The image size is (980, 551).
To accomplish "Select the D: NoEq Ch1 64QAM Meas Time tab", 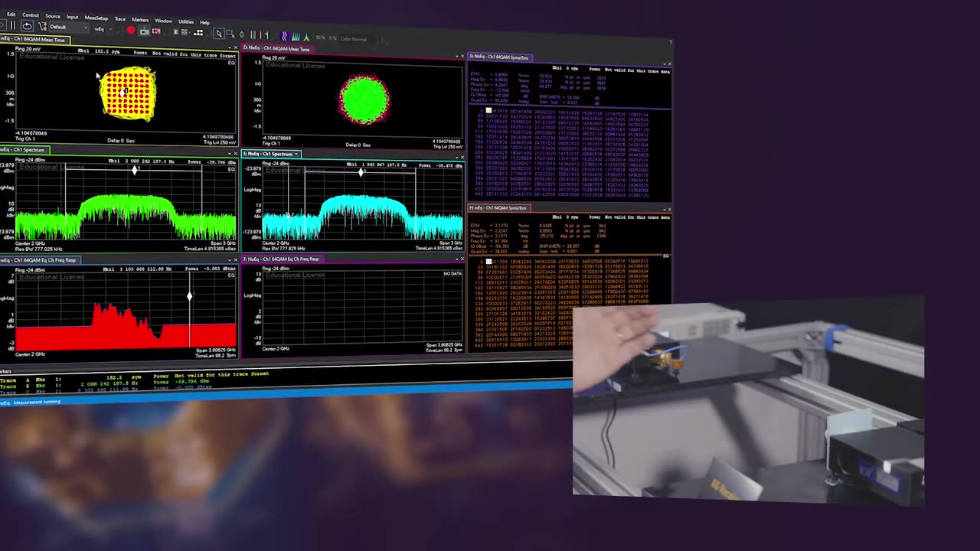I will (279, 48).
